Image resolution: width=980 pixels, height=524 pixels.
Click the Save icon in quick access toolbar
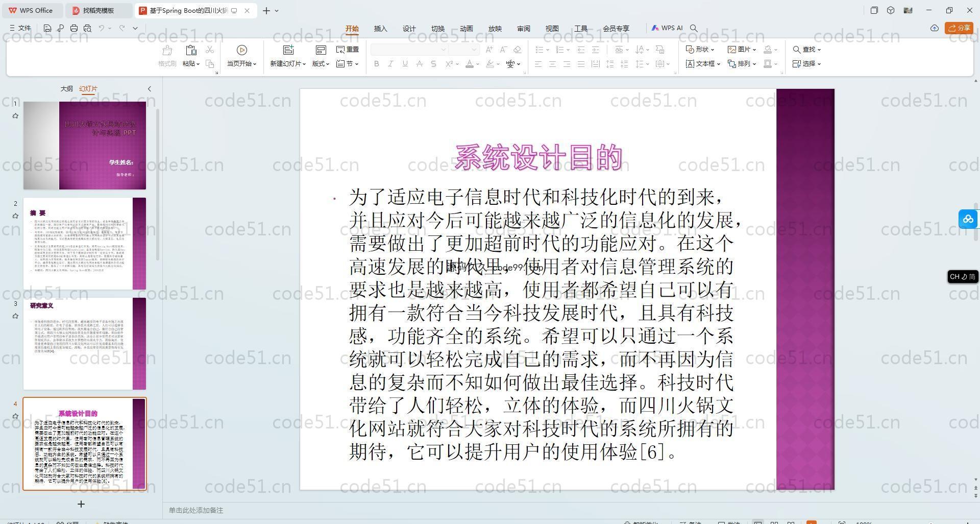tap(47, 28)
